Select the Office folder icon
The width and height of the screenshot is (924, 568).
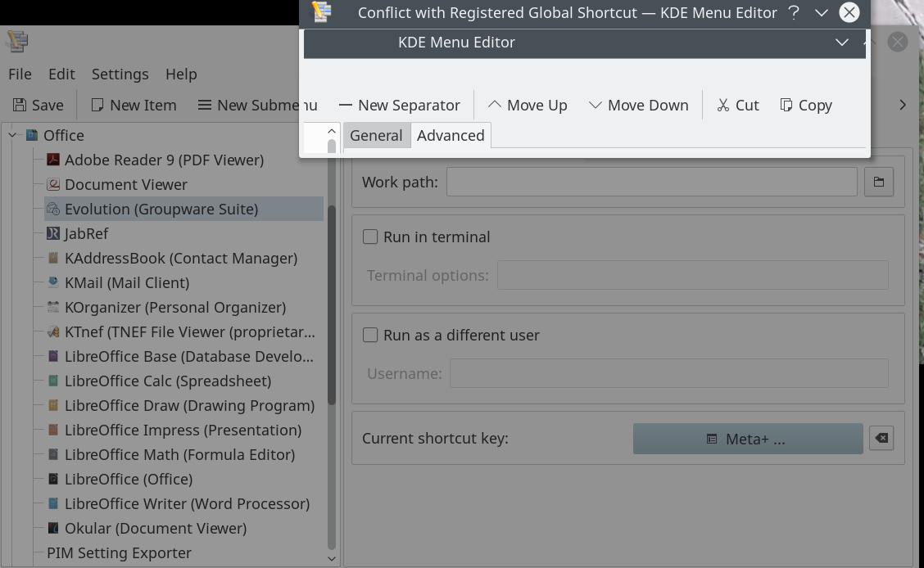click(32, 135)
